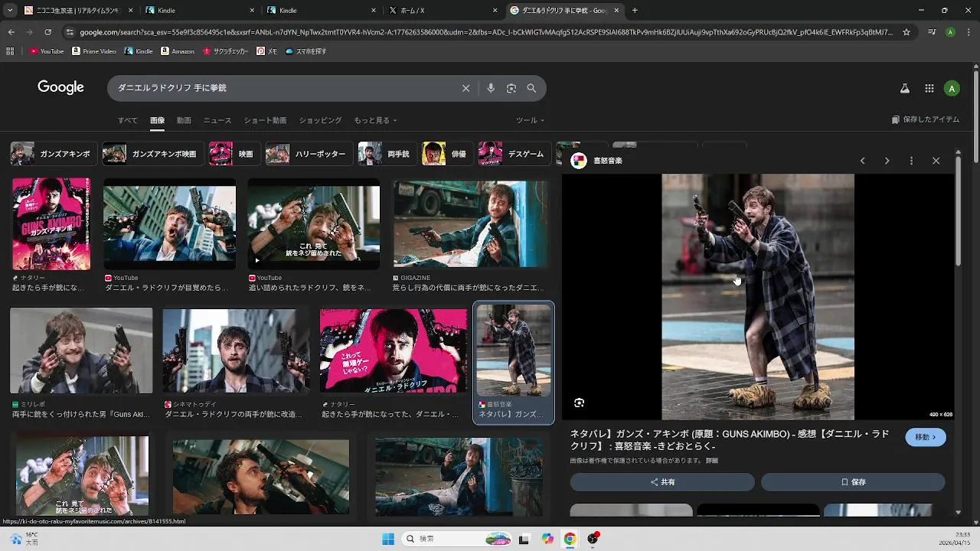980x551 pixels.
Task: Search inside preview image with Lens icon
Action: 580,403
